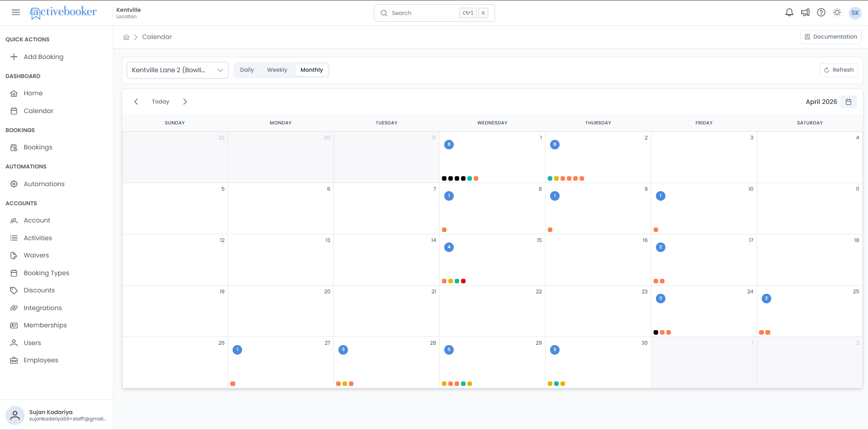Select the April 6 day cell
Viewport: 868px width, 430px height.
click(x=281, y=208)
